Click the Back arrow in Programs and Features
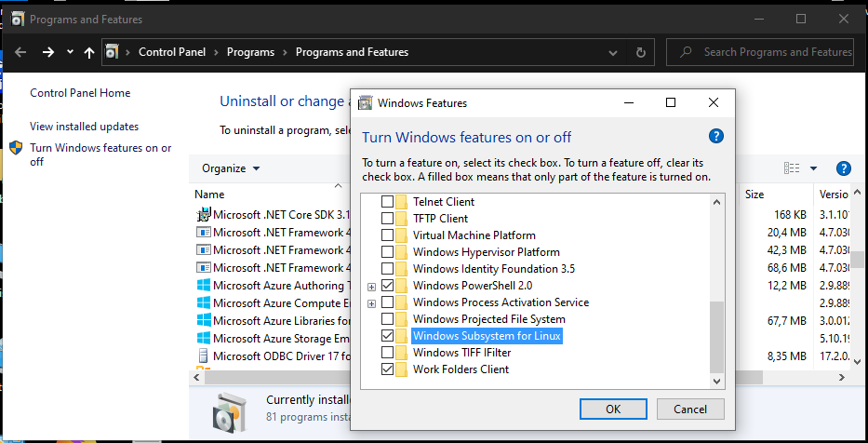The image size is (868, 443). coord(20,52)
